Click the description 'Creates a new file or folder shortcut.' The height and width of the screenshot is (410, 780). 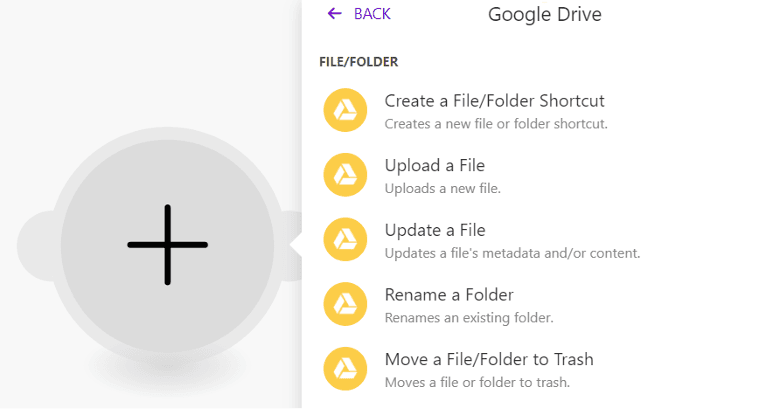[496, 124]
